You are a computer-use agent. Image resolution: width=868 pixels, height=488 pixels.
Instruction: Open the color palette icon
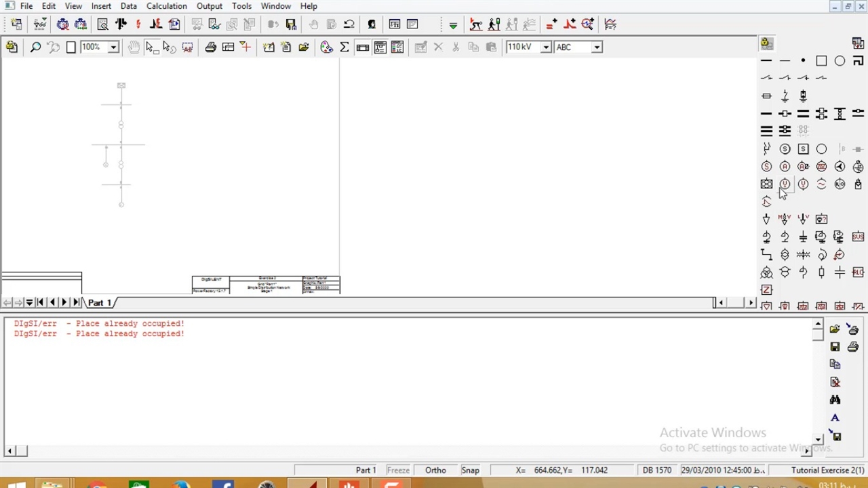tap(327, 47)
